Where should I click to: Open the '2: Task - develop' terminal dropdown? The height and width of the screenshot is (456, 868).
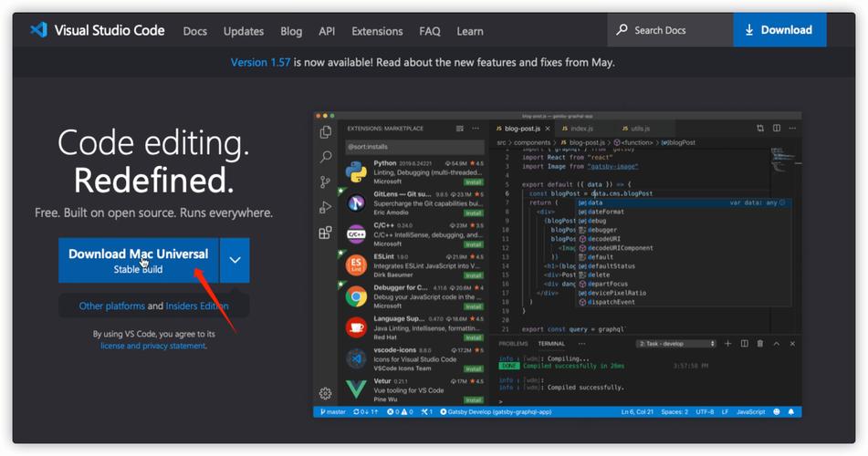(676, 344)
